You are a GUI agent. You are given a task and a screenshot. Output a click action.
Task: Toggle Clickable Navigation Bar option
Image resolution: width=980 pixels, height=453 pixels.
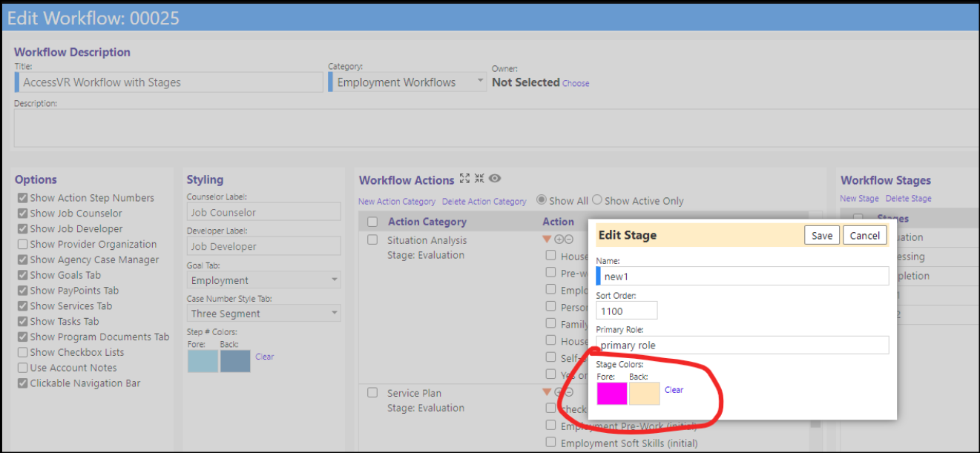click(x=23, y=383)
